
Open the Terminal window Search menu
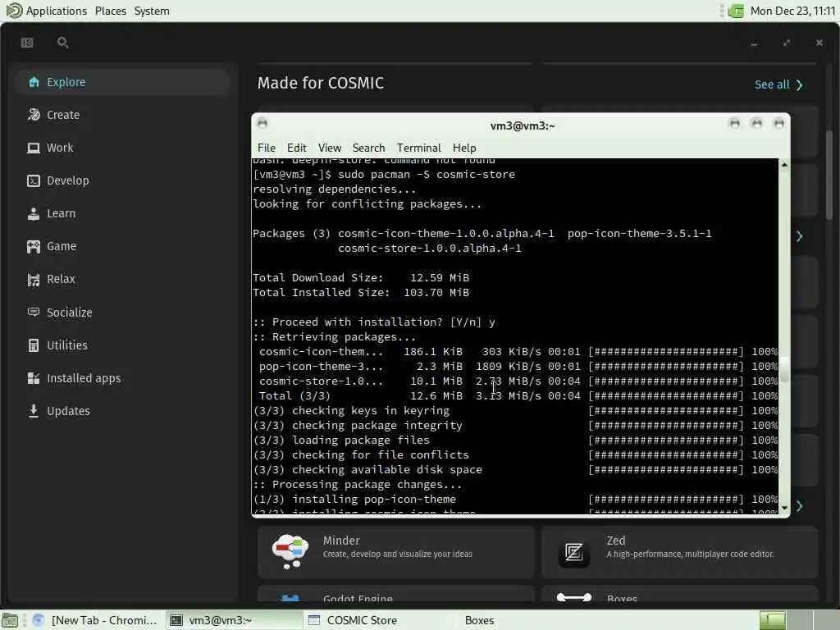tap(368, 148)
